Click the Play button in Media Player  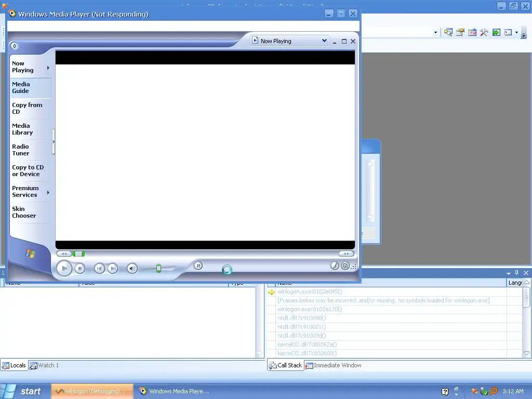(x=64, y=269)
